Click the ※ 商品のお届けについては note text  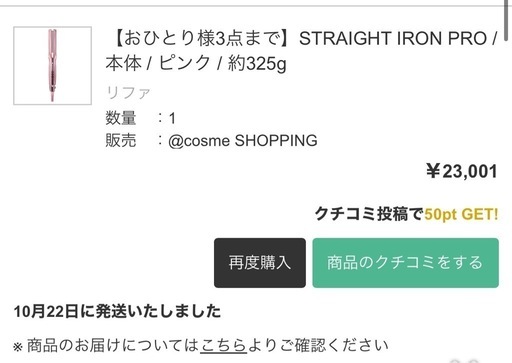click(x=106, y=345)
